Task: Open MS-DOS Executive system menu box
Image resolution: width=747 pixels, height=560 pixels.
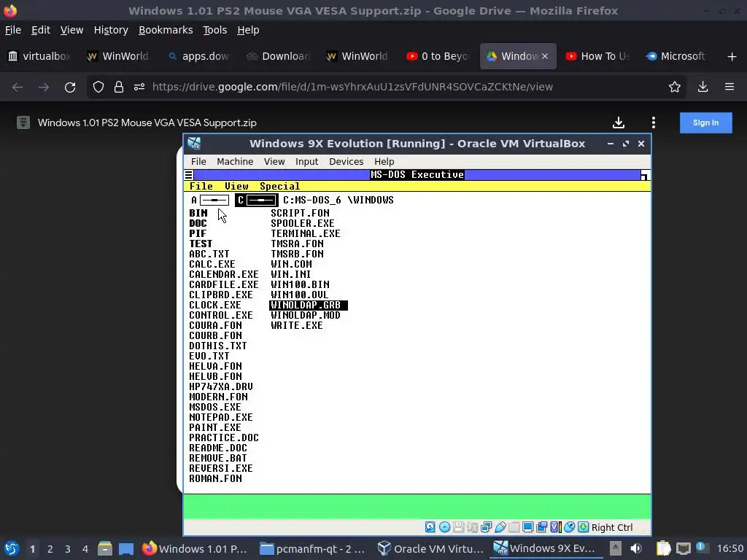Action: 189,175
